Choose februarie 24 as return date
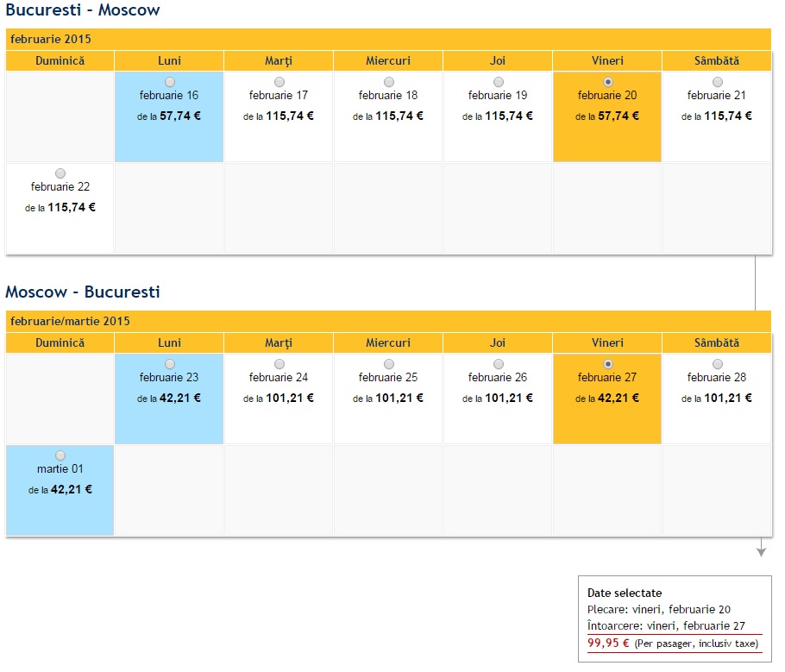This screenshot has height=672, width=785. pos(279,364)
